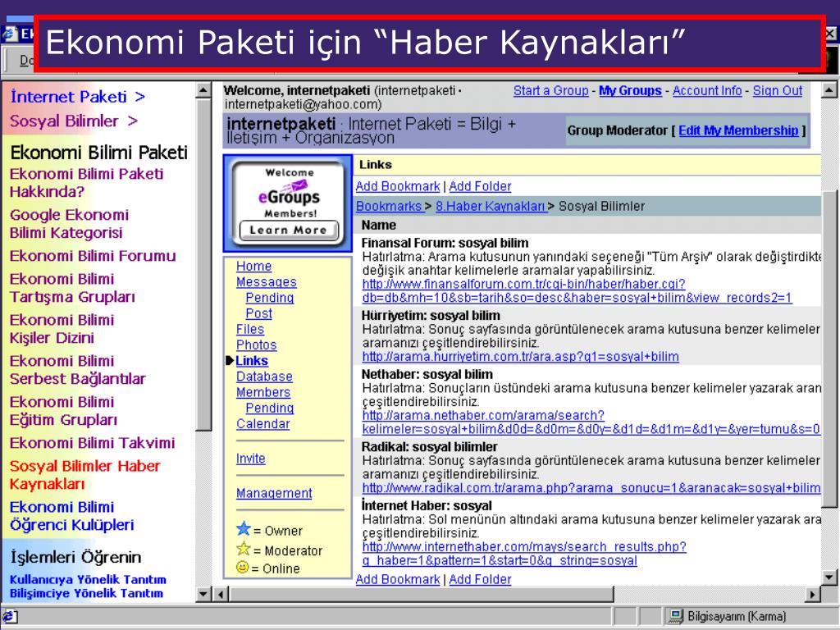Screen dimensions: 840x630
Task: Click the eGroups Welcome Members banner
Action: coord(288,203)
